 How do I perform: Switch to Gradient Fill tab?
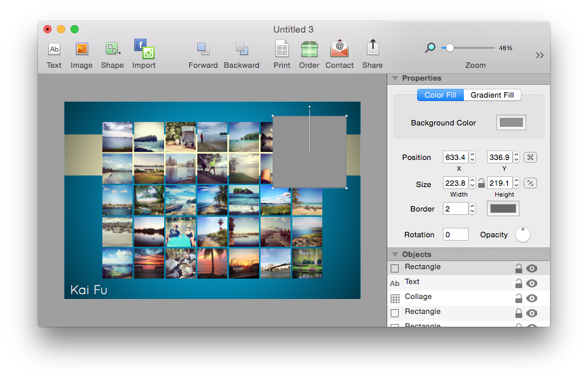click(492, 95)
